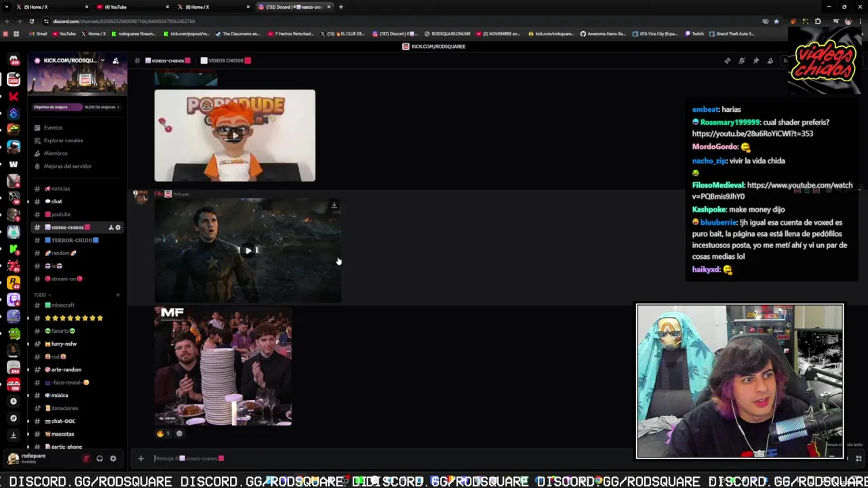This screenshot has height=488, width=868.
Task: Open edit channel gear on videos-chidos
Action: pos(118,228)
